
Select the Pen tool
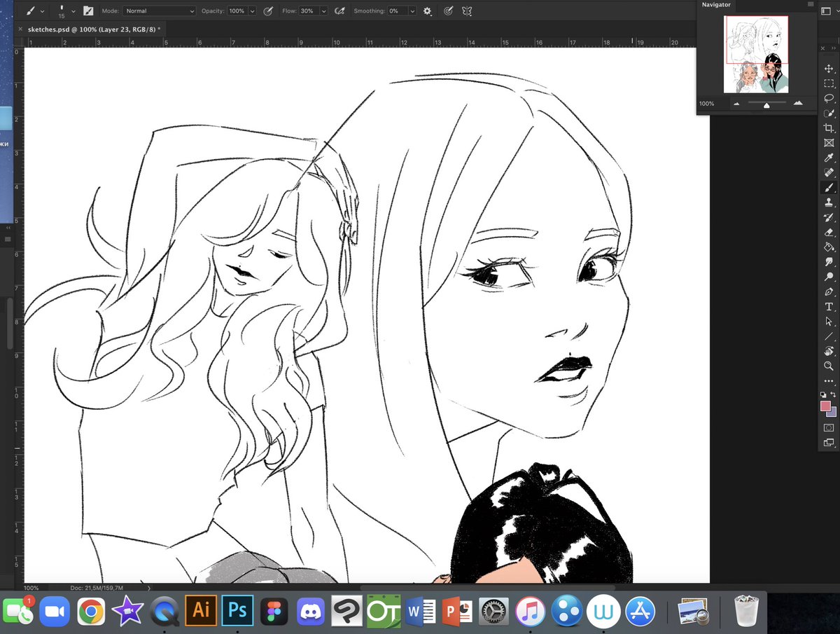click(x=829, y=291)
